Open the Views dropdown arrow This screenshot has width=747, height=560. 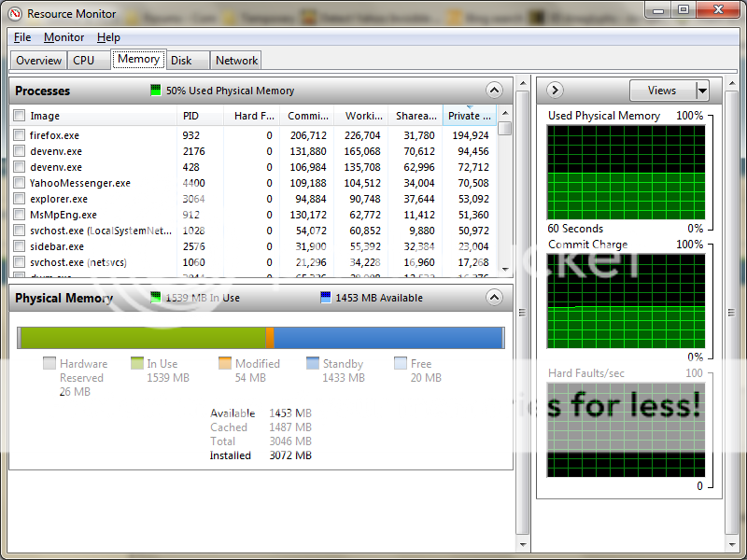pyautogui.click(x=702, y=91)
